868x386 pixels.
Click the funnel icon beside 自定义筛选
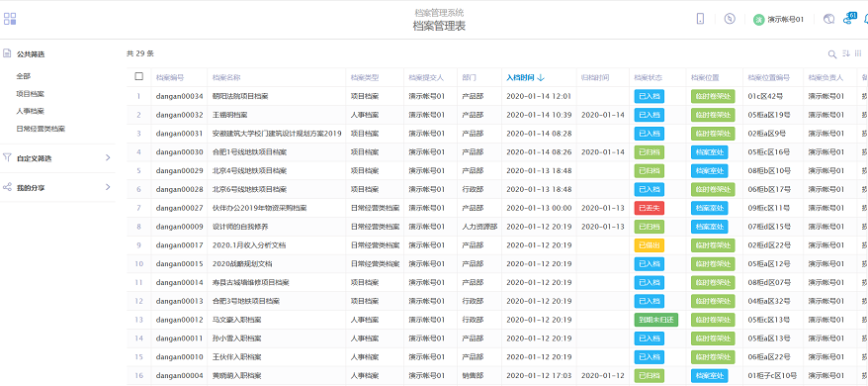(x=7, y=157)
